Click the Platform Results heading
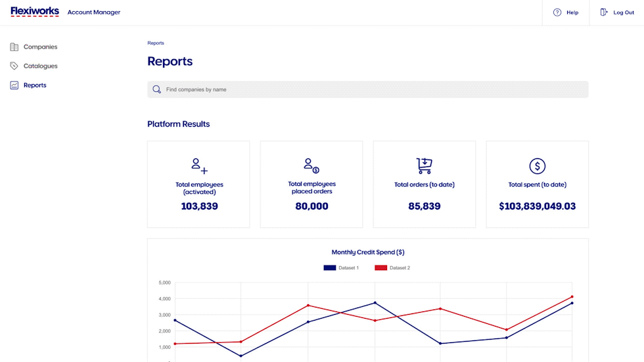The height and width of the screenshot is (362, 644). pyautogui.click(x=179, y=124)
